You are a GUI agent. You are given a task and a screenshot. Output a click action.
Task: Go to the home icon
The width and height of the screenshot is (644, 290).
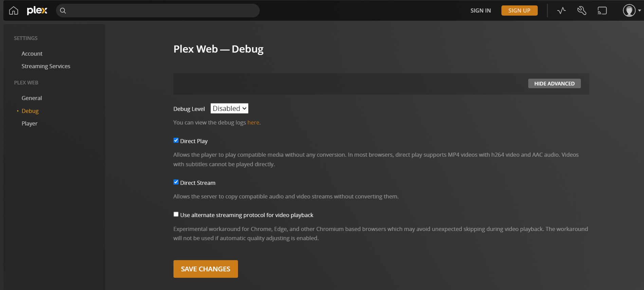[x=13, y=11]
